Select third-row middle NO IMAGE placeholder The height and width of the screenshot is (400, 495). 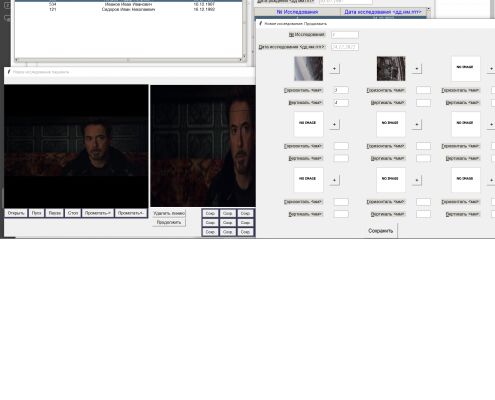(391, 180)
